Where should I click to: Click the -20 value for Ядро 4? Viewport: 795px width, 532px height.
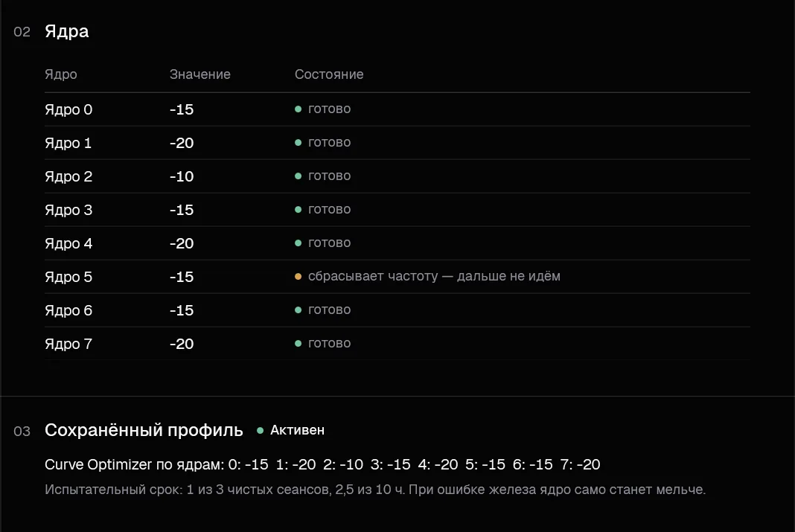click(x=182, y=243)
